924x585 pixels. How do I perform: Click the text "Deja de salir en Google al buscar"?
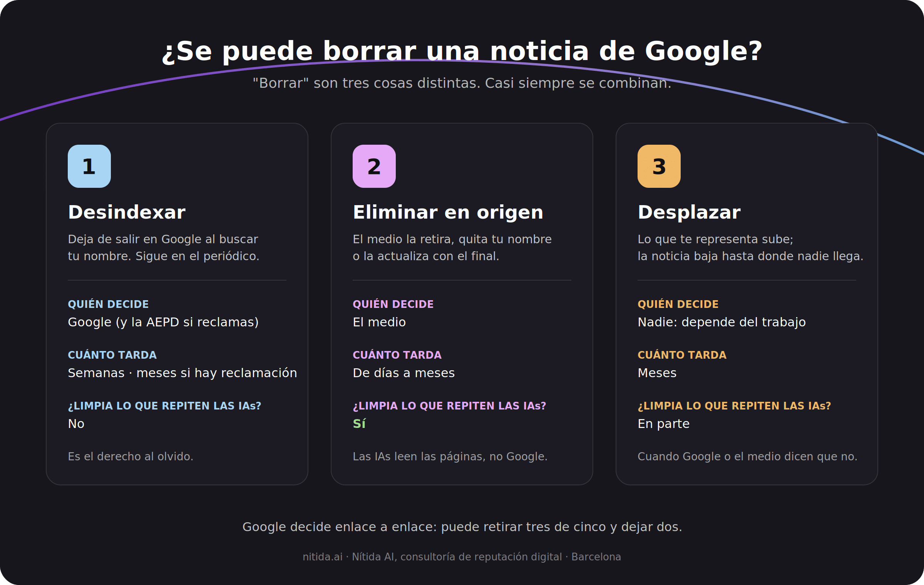(x=163, y=239)
